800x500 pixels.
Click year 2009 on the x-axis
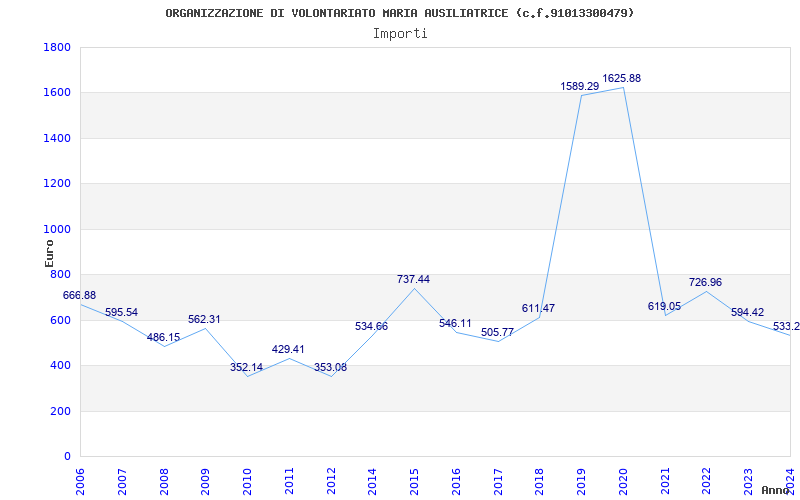tap(206, 481)
